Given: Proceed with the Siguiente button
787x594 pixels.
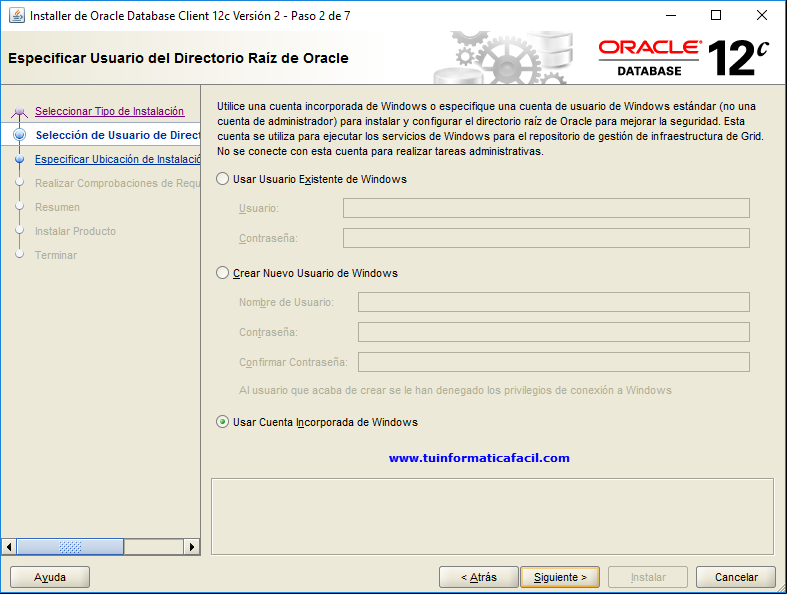Looking at the screenshot, I should click(560, 577).
